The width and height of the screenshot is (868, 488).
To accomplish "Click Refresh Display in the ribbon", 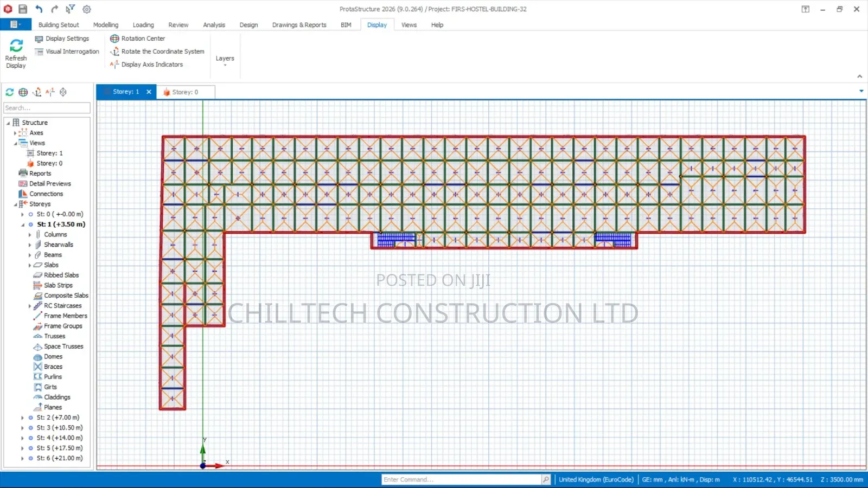I will click(16, 54).
